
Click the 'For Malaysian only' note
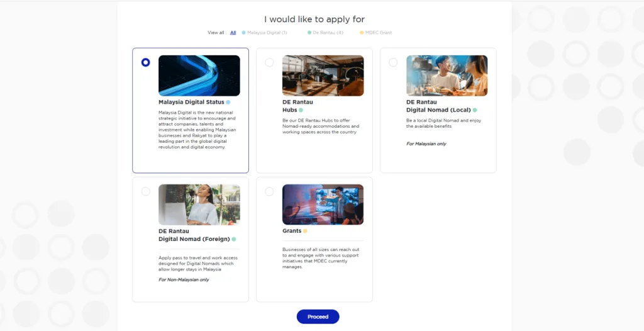pyautogui.click(x=426, y=144)
